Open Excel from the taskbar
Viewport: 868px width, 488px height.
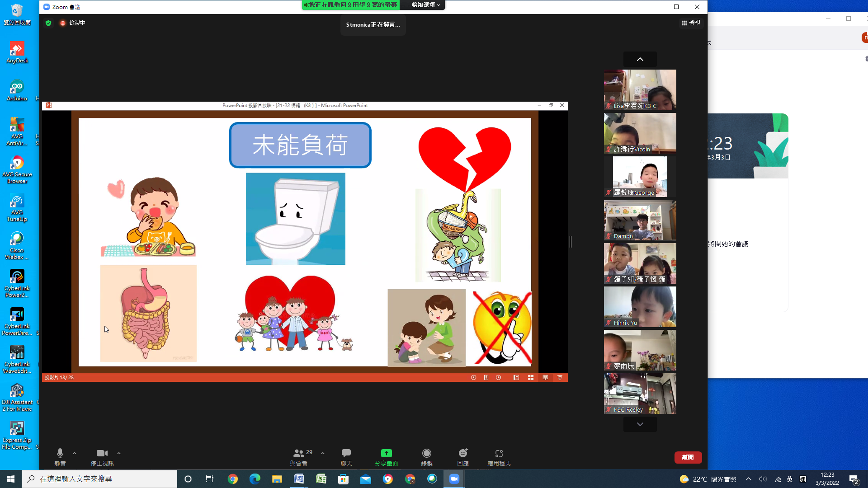pos(321,479)
